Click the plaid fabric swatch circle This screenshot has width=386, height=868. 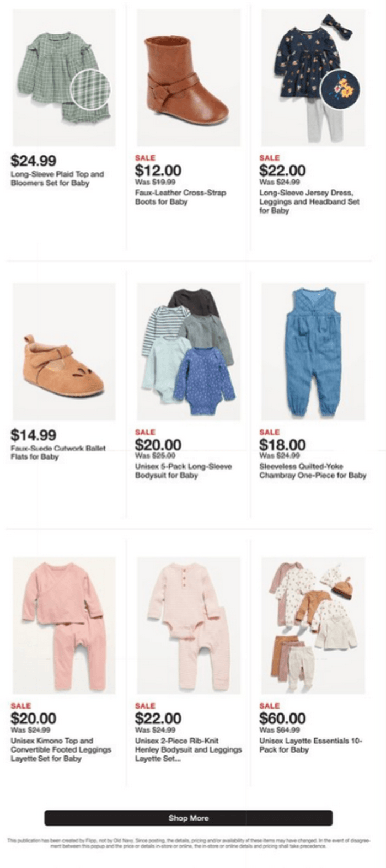pos(90,89)
